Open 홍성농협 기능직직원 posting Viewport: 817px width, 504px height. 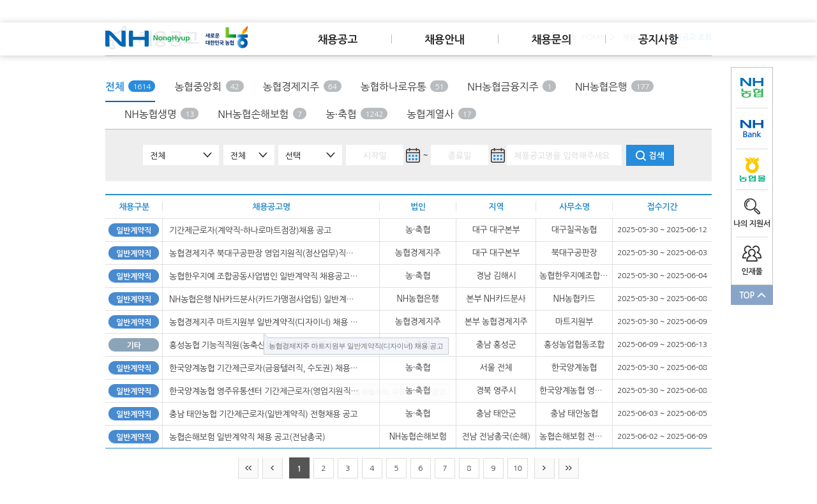[216, 345]
